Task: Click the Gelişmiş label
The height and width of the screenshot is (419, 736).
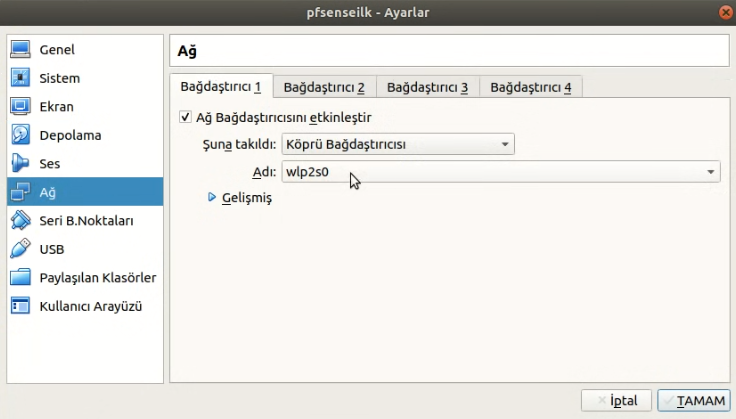Action: [247, 198]
